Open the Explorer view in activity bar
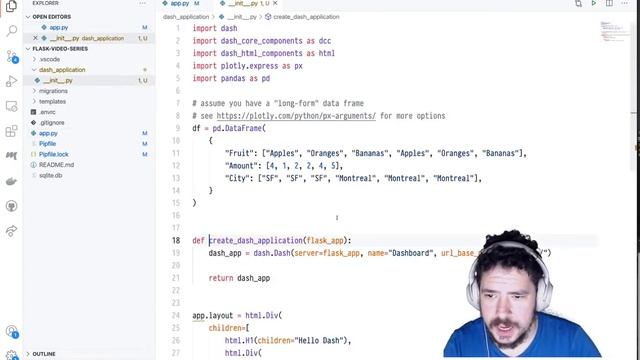 (x=11, y=6)
